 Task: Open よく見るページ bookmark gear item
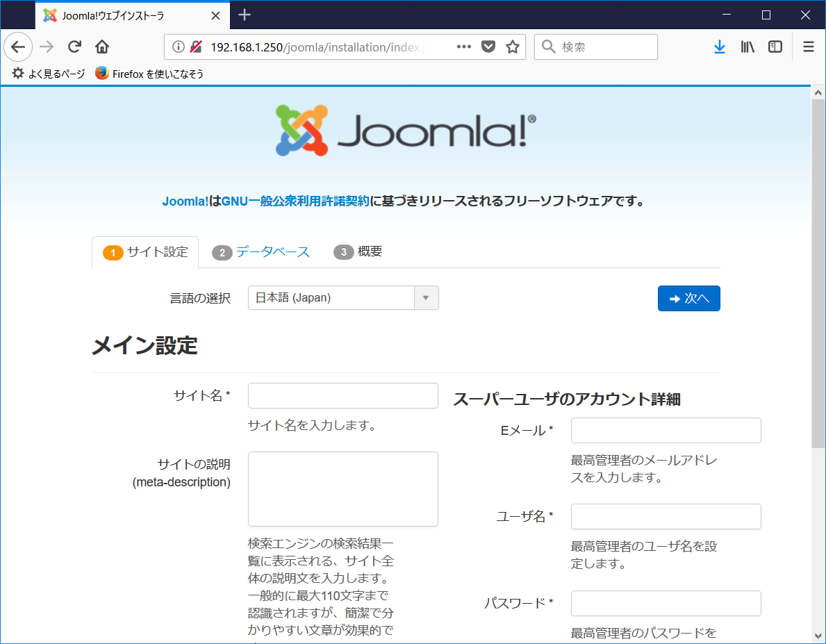point(49,73)
